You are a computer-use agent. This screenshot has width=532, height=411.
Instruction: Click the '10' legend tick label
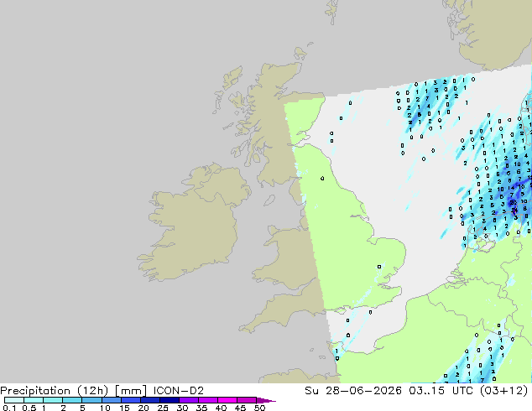click(x=105, y=408)
